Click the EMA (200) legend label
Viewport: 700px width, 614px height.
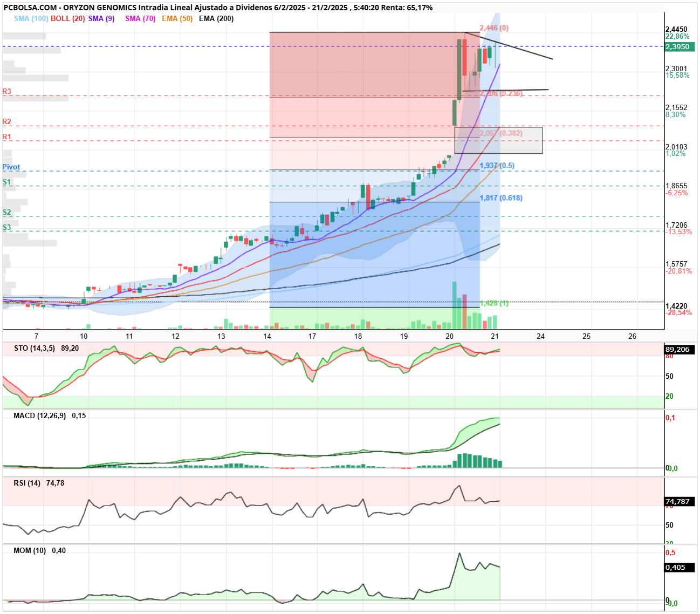(x=216, y=18)
